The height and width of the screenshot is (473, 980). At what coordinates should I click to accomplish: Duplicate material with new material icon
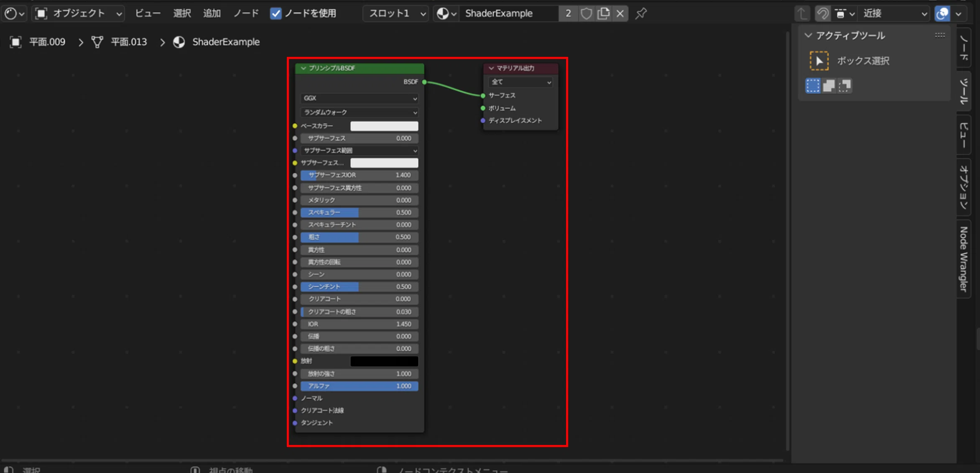point(603,13)
